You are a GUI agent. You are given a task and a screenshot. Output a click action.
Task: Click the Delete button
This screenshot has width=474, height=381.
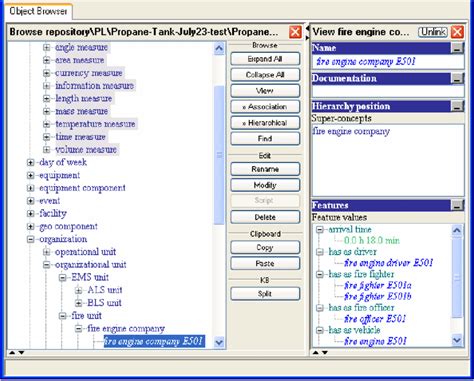click(265, 217)
